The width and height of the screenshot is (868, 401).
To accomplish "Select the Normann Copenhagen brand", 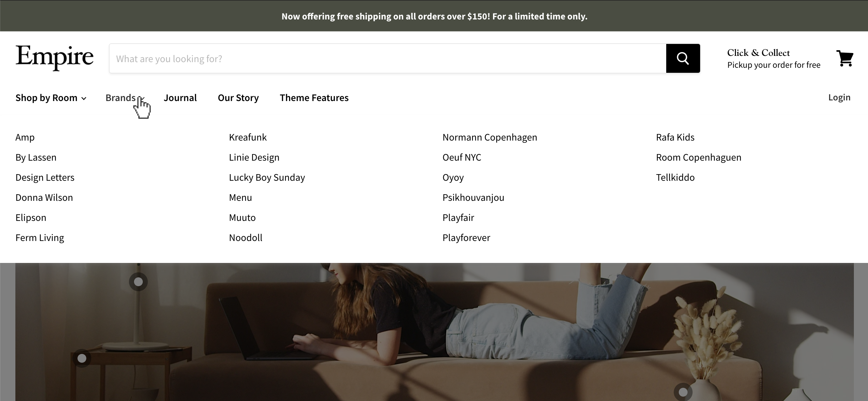I will [x=490, y=137].
